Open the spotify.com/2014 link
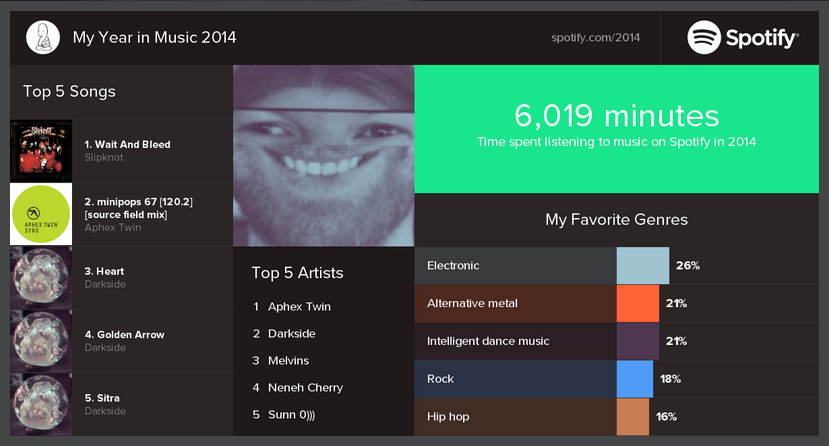 click(595, 38)
